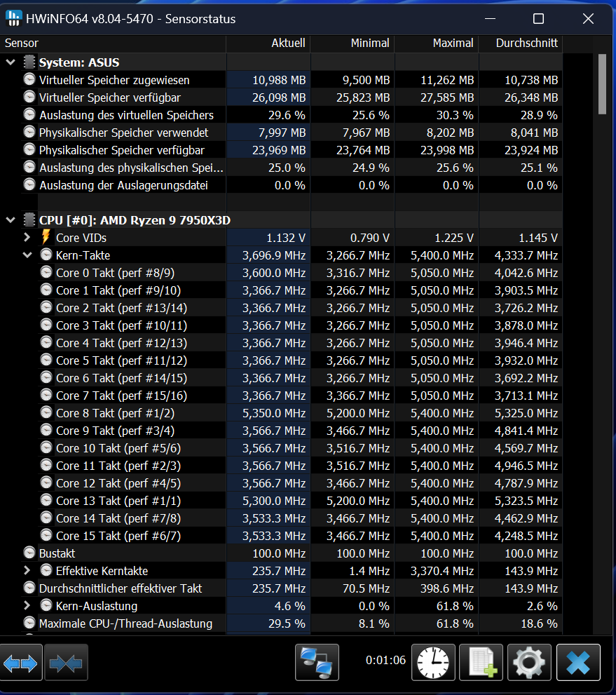Select Core 9 Takt (perf #3/4) row

pyautogui.click(x=300, y=431)
